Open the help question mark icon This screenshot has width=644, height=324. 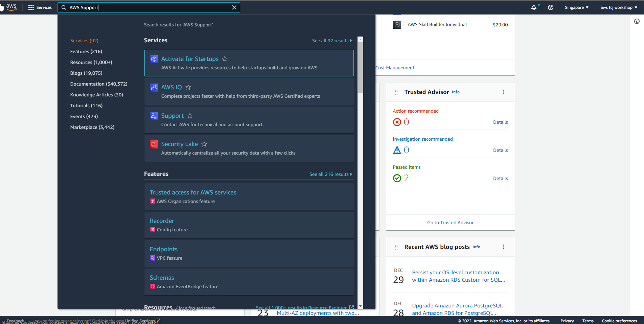[x=551, y=7]
